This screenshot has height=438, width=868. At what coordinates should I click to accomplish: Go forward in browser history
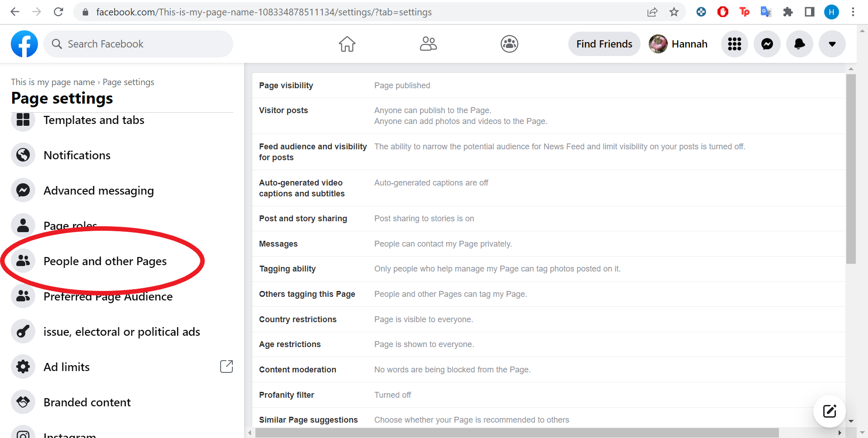pyautogui.click(x=37, y=12)
